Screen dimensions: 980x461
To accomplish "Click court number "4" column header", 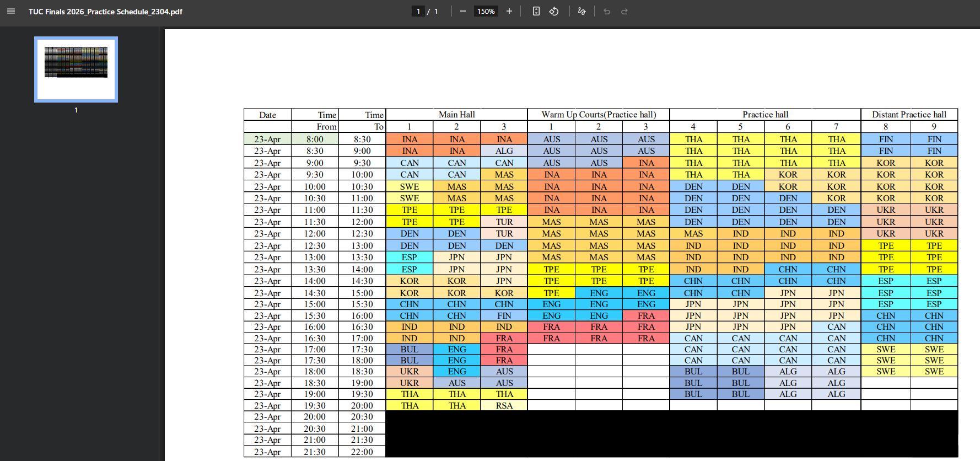I will pyautogui.click(x=693, y=127).
